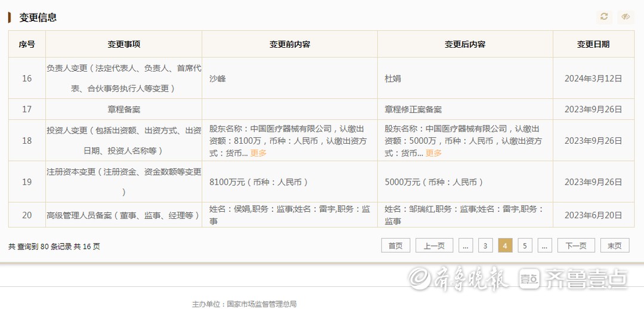Open page 3 of records
The image size is (644, 309).
tap(485, 246)
